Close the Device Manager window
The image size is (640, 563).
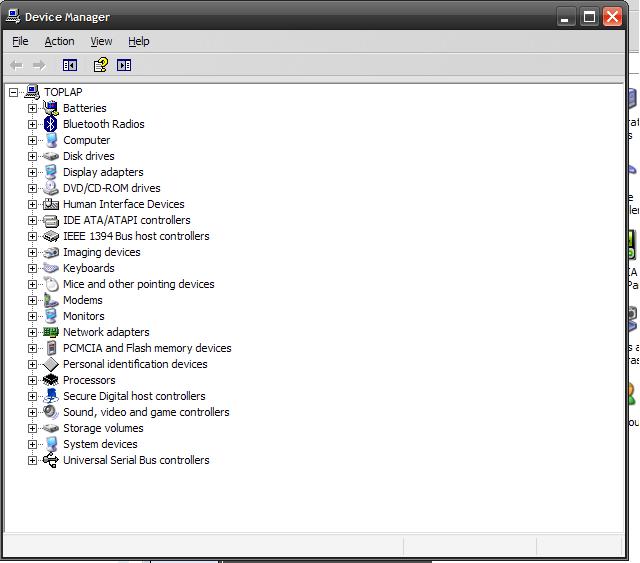613,17
